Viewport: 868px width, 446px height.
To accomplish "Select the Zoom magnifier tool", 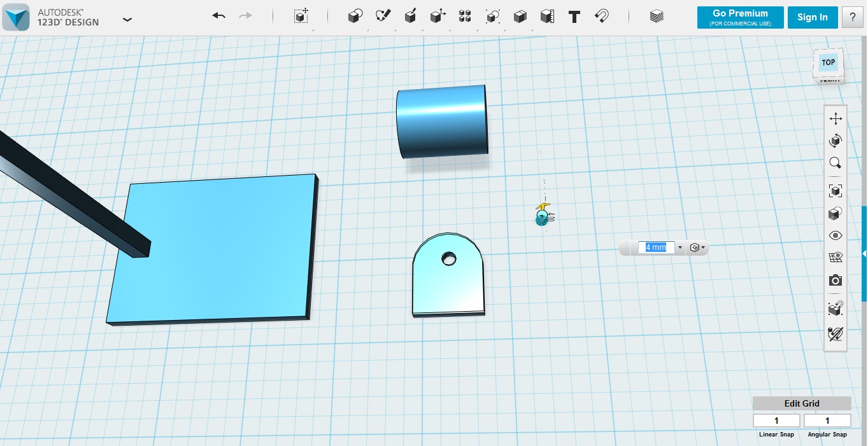I will (836, 163).
